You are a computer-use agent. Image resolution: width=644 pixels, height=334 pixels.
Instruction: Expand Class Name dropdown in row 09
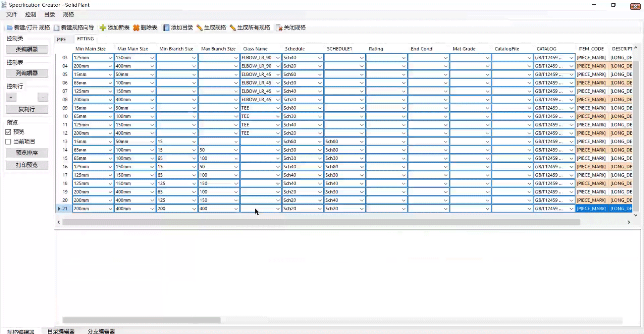point(278,108)
